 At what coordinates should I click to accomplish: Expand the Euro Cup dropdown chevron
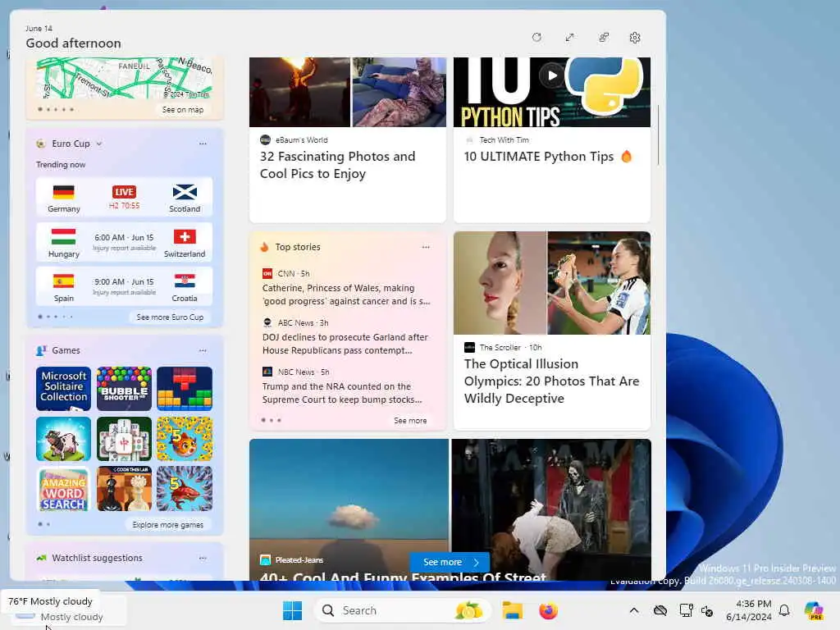click(x=99, y=144)
